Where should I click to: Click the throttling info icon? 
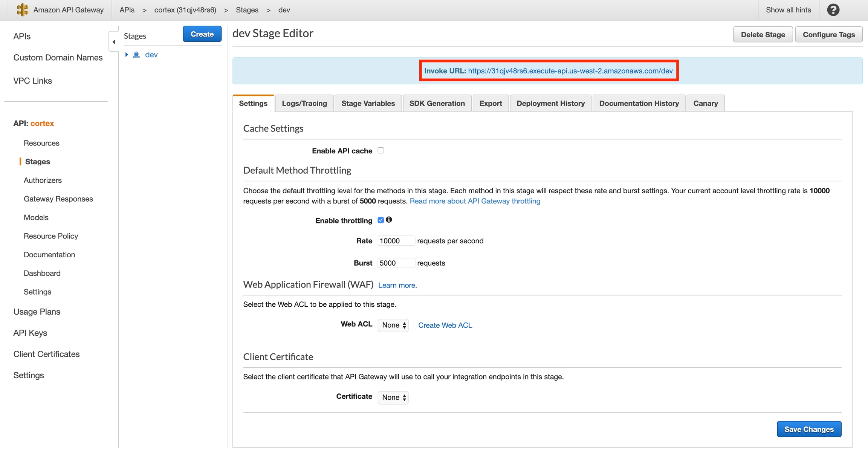(x=389, y=220)
